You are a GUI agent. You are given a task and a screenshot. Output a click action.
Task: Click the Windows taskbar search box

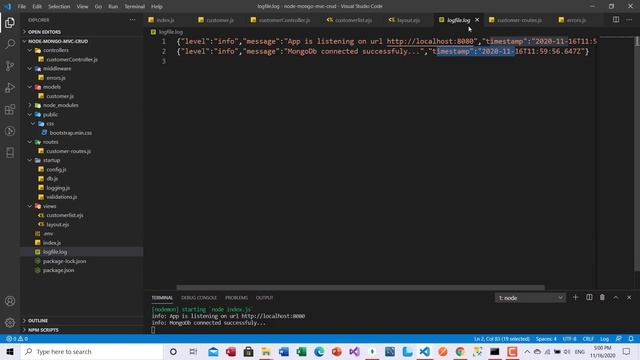(x=92, y=351)
